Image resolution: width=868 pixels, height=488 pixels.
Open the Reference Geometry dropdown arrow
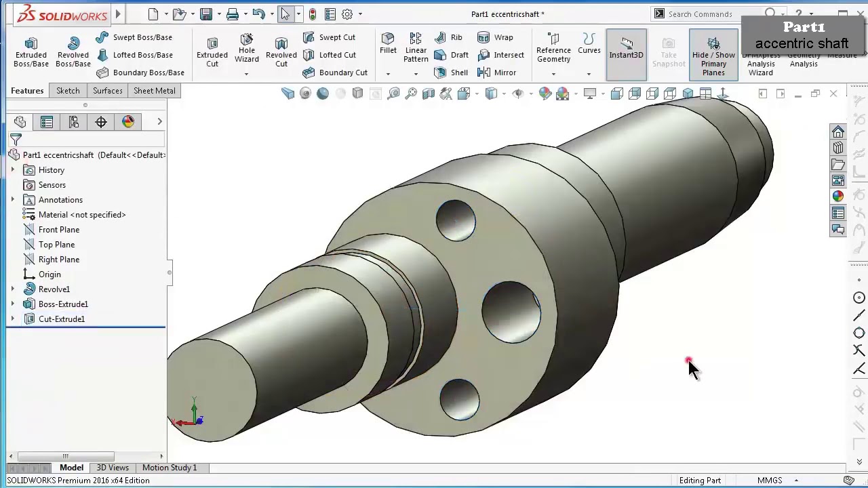point(553,74)
